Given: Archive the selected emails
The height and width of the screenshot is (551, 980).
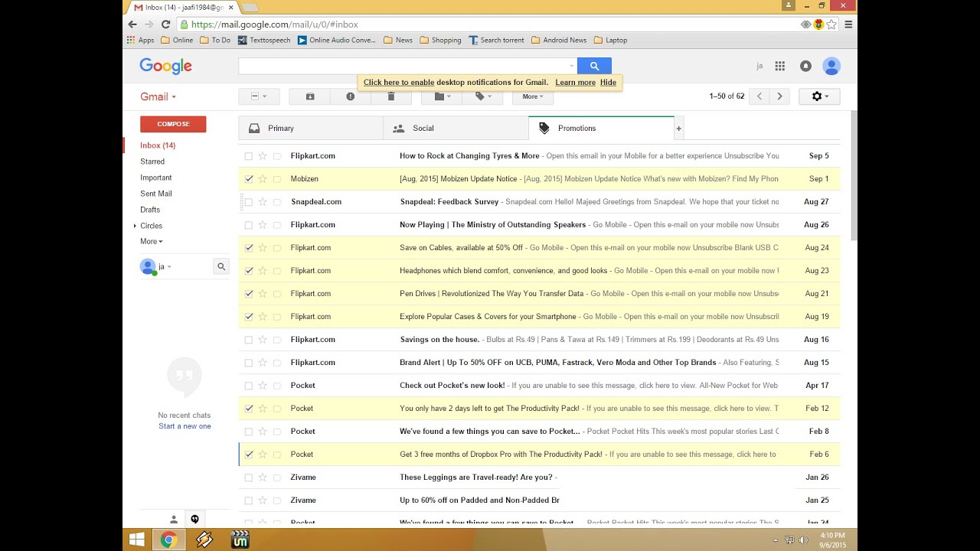Looking at the screenshot, I should point(310,96).
